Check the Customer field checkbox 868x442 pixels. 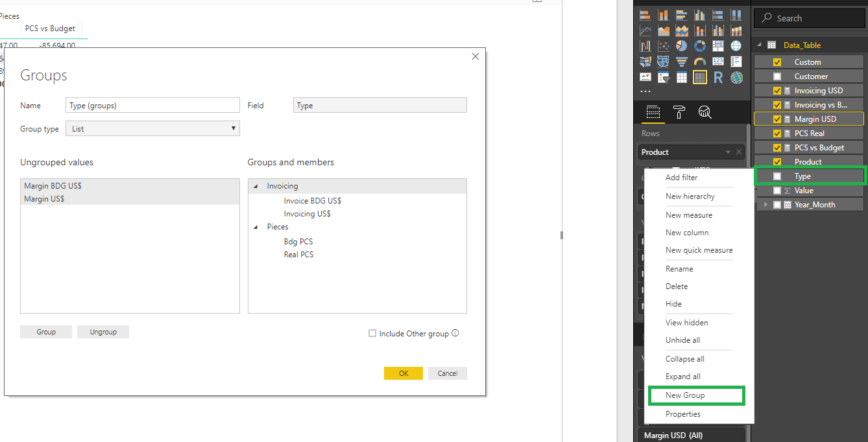(777, 76)
